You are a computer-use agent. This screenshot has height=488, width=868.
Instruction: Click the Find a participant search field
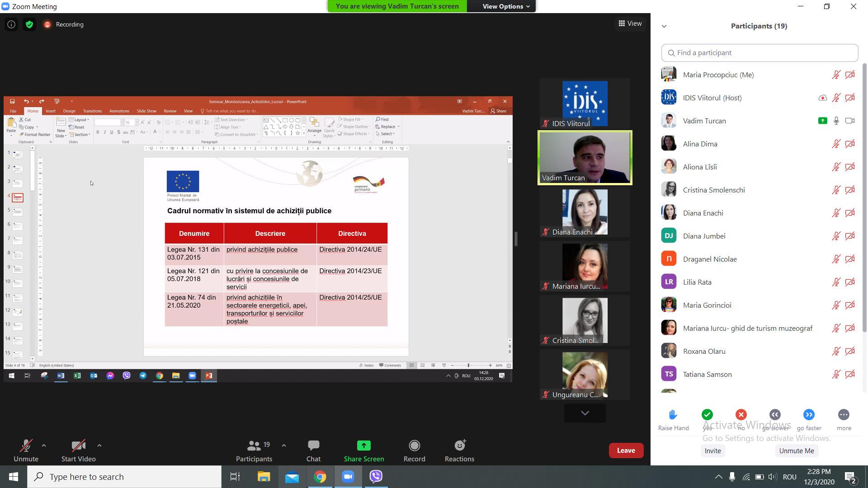click(x=759, y=53)
